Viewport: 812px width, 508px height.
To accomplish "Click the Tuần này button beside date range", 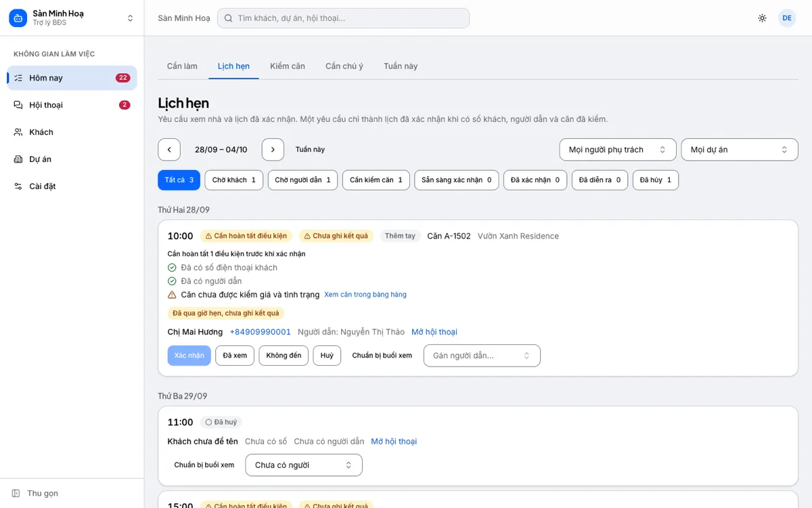I will (x=310, y=150).
